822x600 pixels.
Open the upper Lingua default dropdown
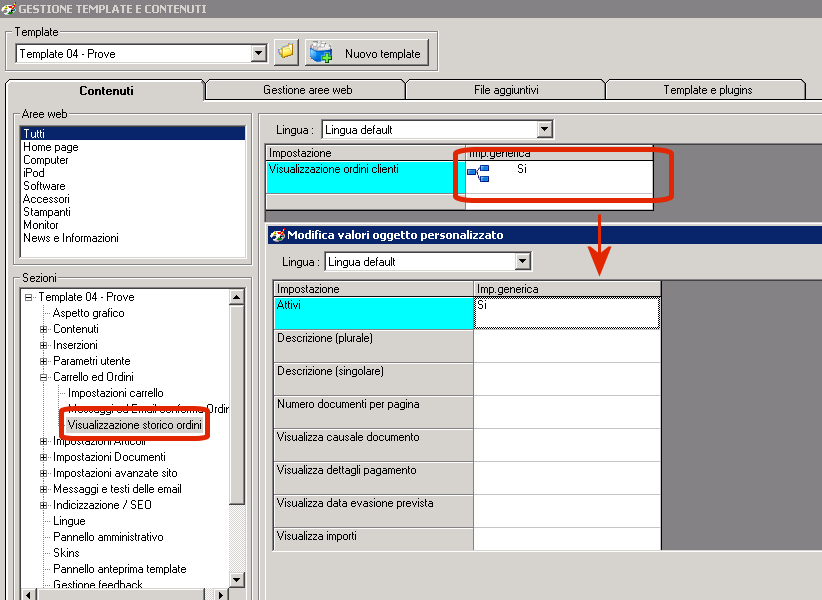[x=545, y=129]
